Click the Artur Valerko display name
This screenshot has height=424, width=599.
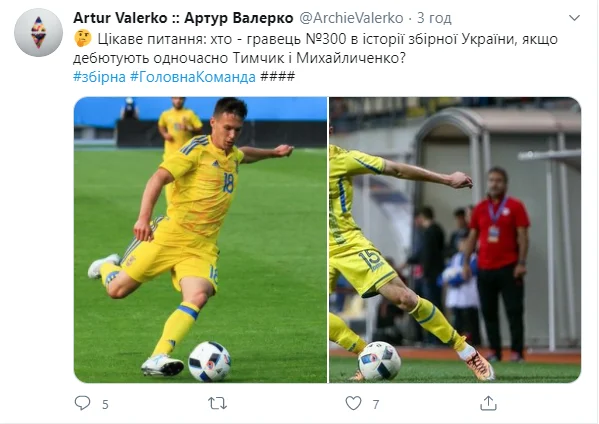click(x=183, y=18)
